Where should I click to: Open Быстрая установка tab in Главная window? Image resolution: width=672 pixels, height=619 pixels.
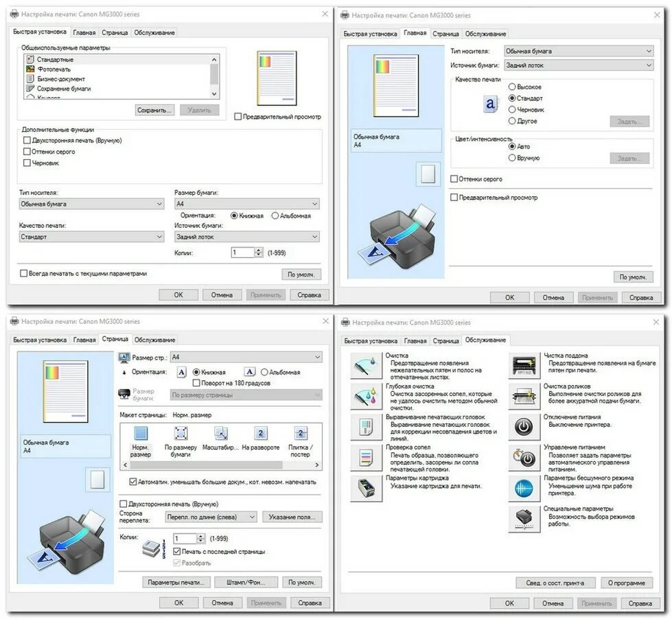[370, 34]
